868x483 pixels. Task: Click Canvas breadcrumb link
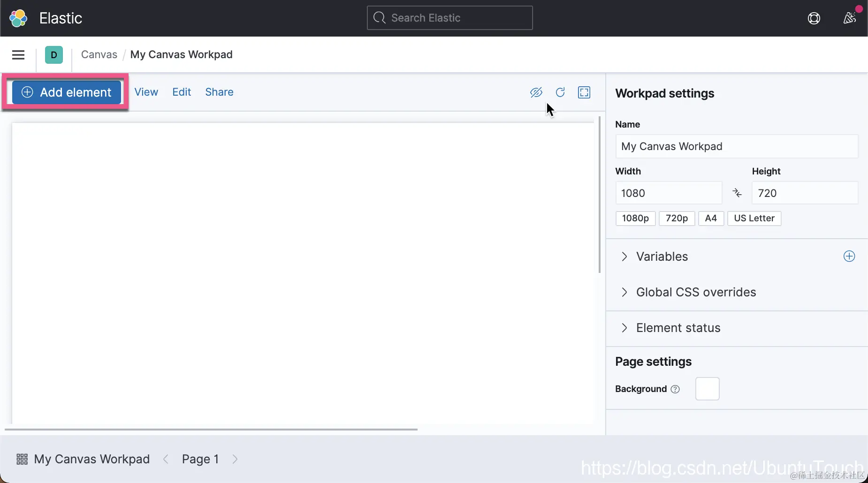(x=99, y=54)
